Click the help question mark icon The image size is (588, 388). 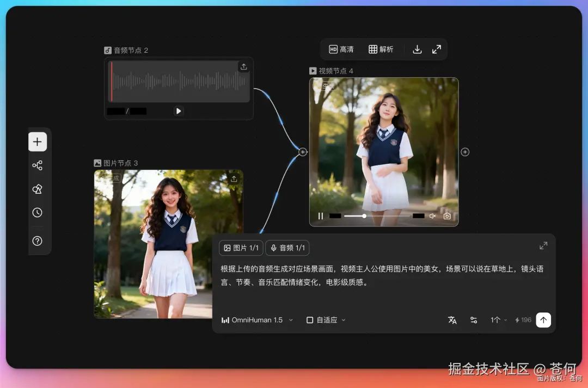click(38, 241)
